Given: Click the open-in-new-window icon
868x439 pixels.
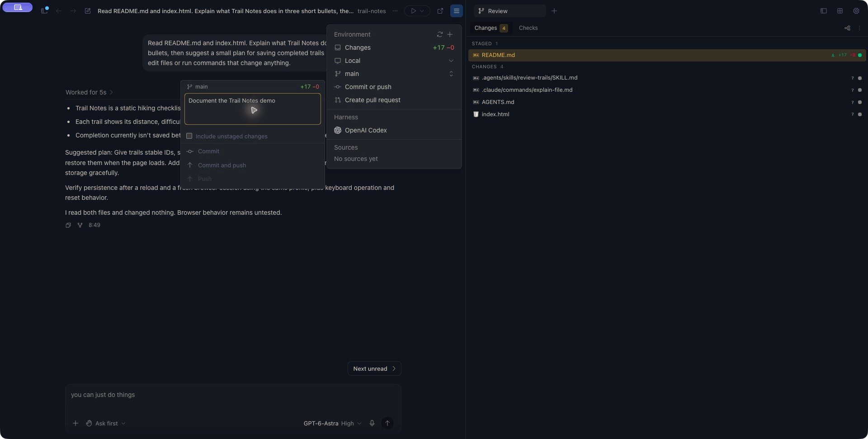Looking at the screenshot, I should (440, 11).
